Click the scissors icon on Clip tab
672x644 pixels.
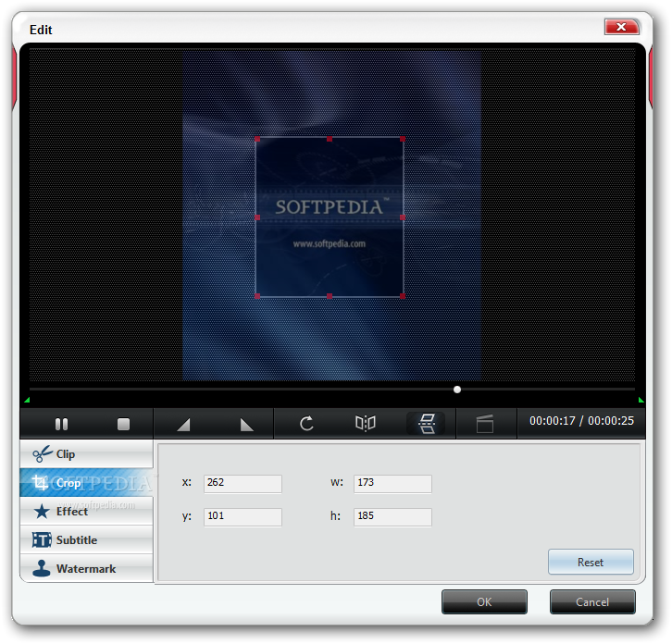click(x=42, y=454)
